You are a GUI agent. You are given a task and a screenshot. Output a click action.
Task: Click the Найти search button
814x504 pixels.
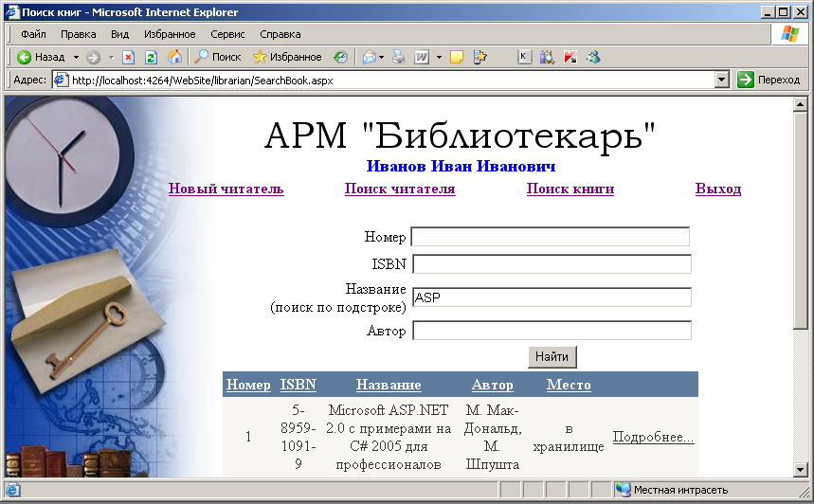(552, 357)
